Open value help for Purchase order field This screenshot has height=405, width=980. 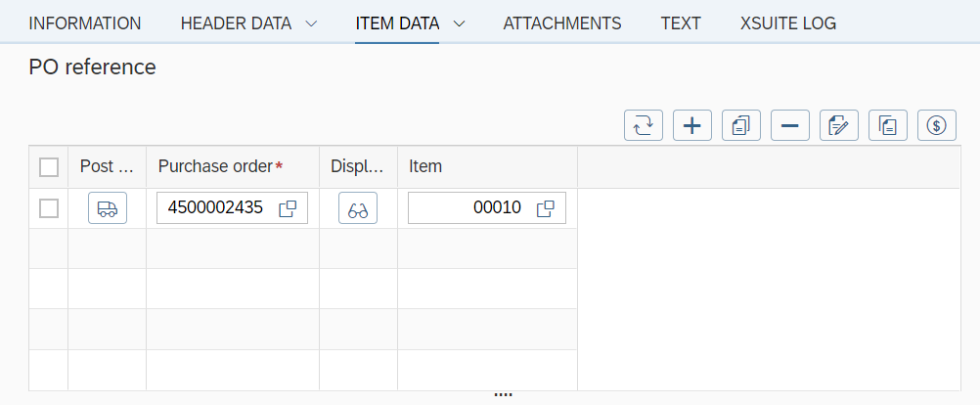coord(289,208)
